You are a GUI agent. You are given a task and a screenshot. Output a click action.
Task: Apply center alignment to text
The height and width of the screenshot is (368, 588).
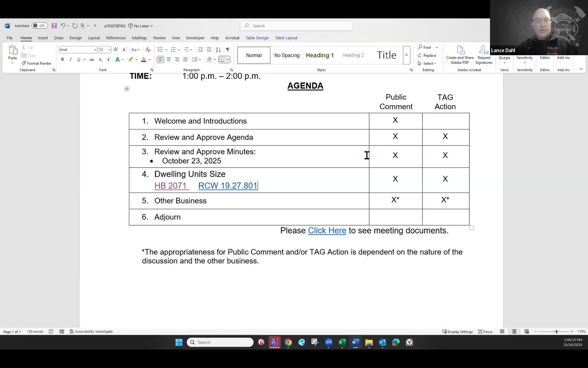tap(169, 60)
